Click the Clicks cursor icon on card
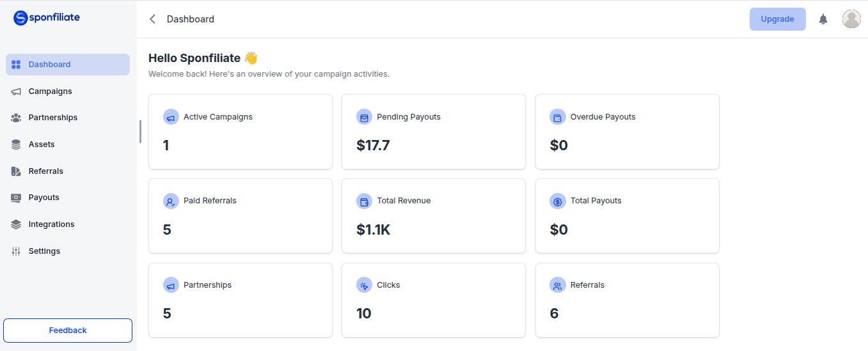This screenshot has height=351, width=868. [364, 286]
